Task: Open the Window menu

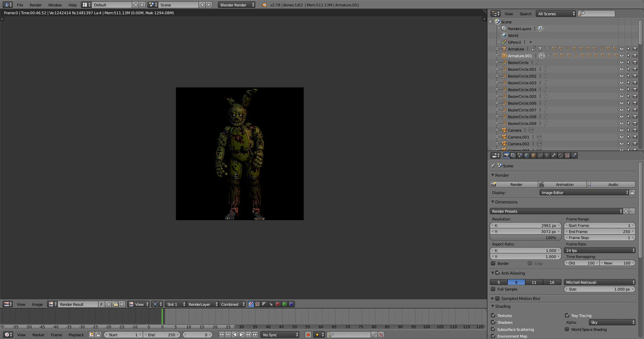Action: (x=55, y=5)
